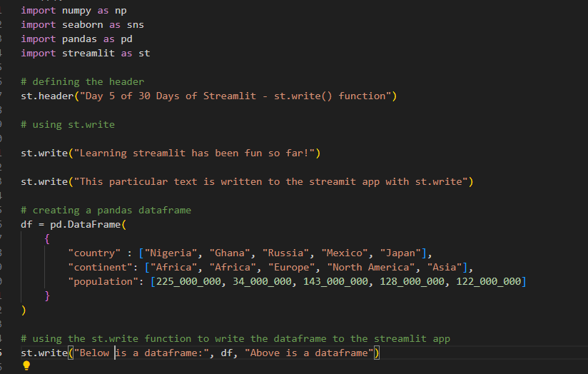Click the "import numpy as np" line

74,11
